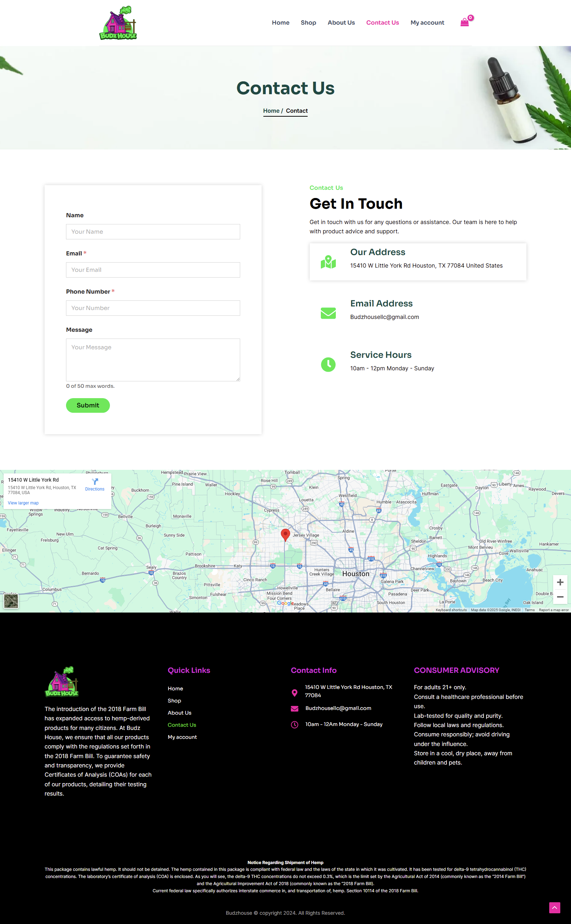This screenshot has height=924, width=571.
Task: Click the CONSUMER ADVISORY heading
Action: point(456,670)
